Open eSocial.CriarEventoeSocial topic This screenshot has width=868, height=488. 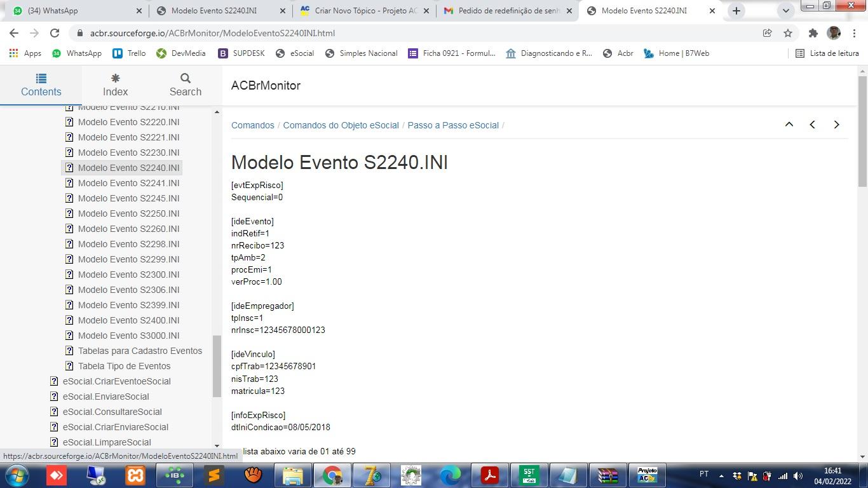[x=116, y=381]
